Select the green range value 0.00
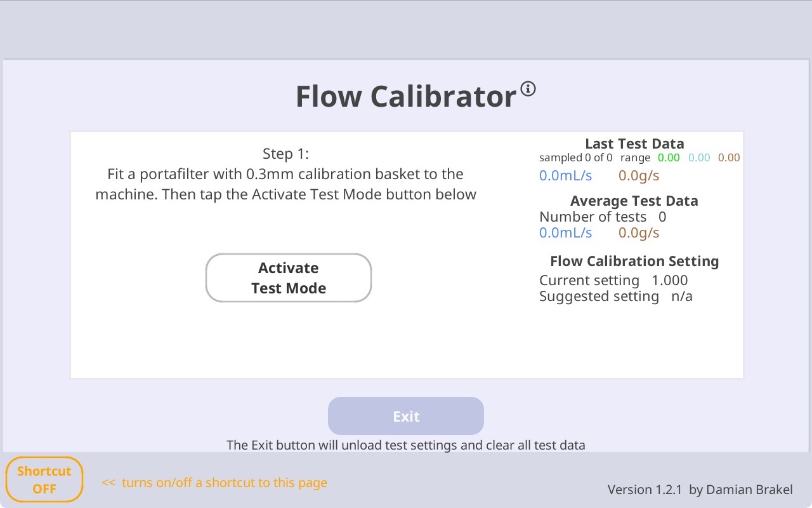 coord(669,157)
